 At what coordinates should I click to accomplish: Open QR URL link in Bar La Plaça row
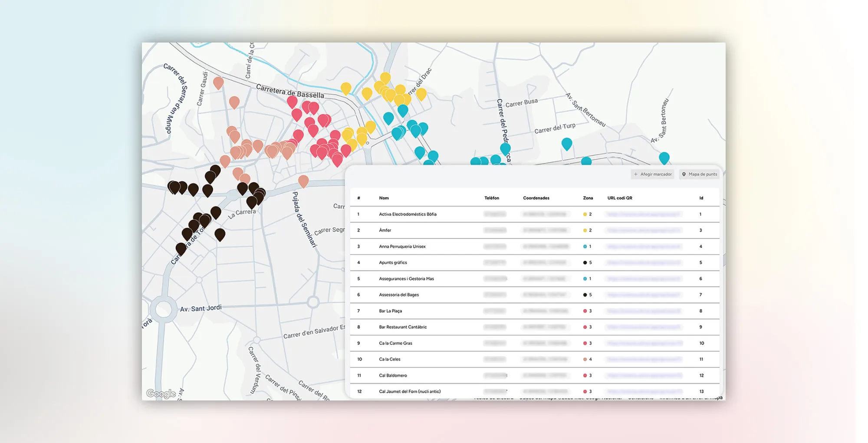tap(644, 311)
